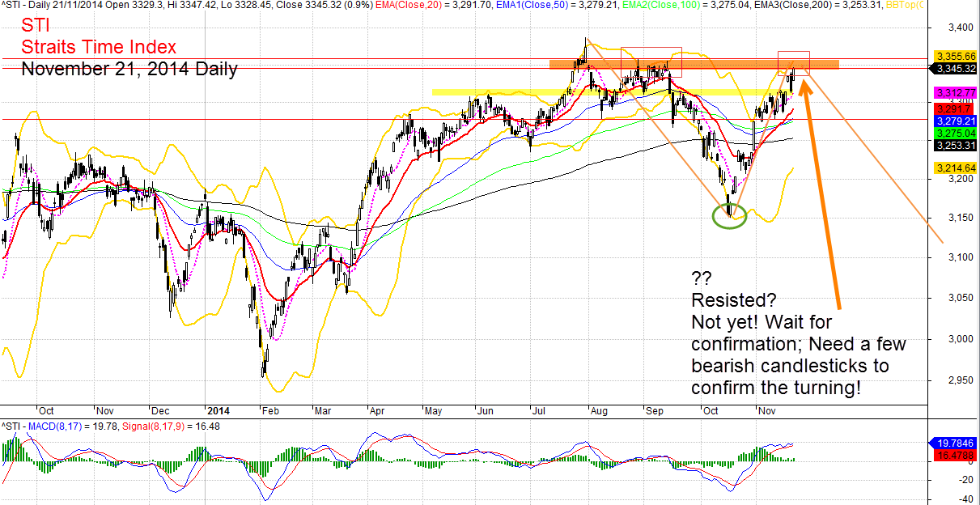Click the black 3,253.31 price tag

tap(955, 145)
